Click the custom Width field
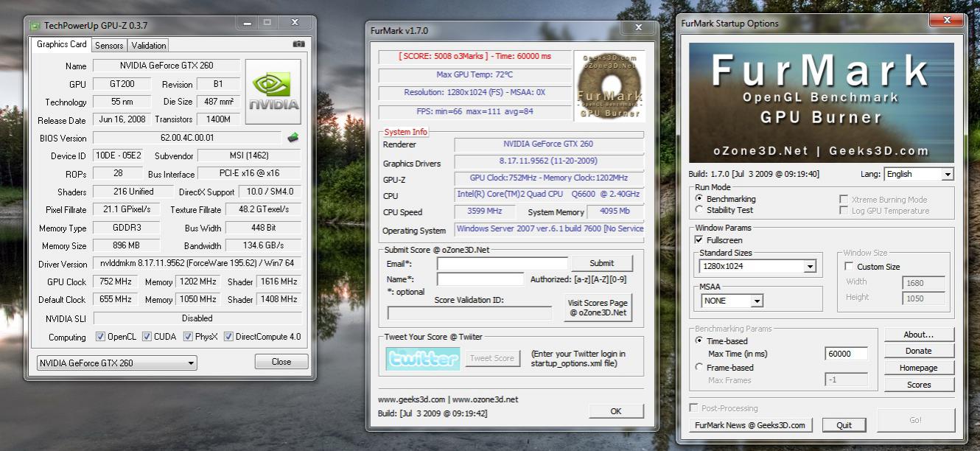The height and width of the screenshot is (451, 980). pos(923,282)
